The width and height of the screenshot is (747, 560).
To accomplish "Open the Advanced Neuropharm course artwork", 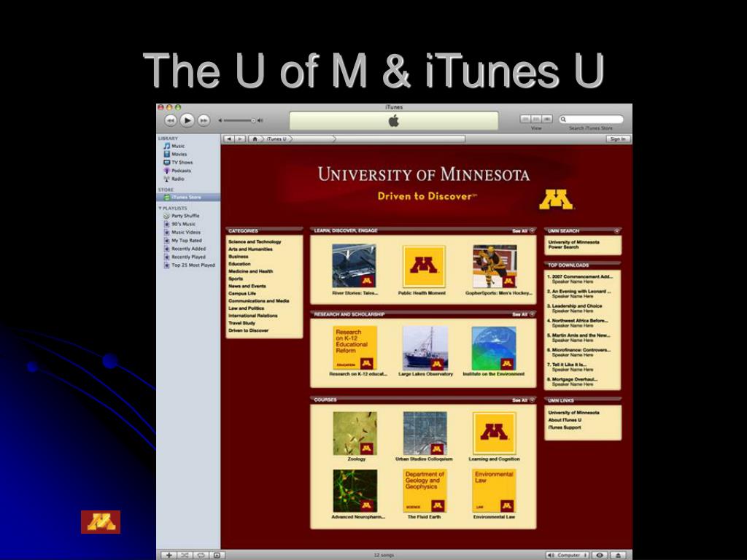I will pos(355,491).
